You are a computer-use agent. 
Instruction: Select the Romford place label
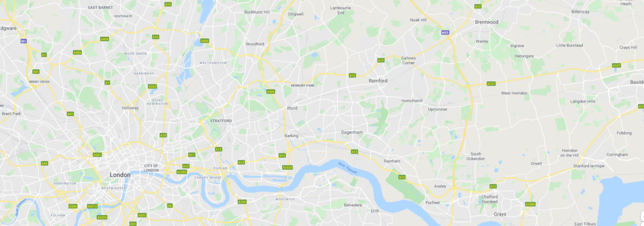tap(378, 80)
